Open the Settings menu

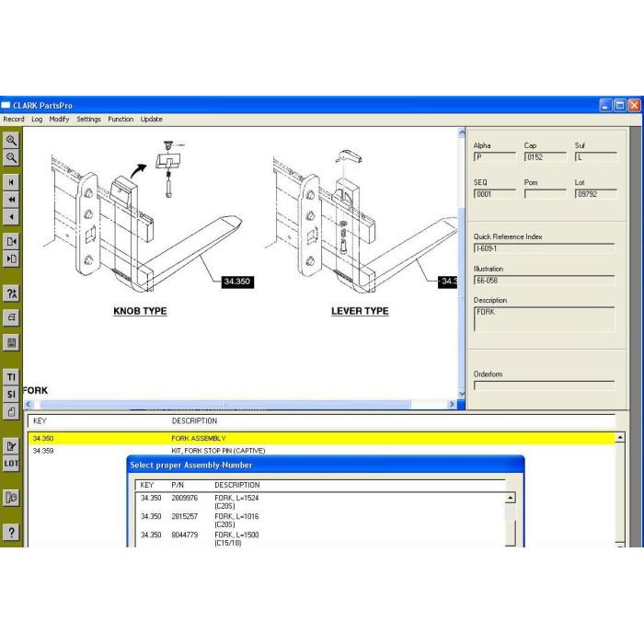point(88,119)
